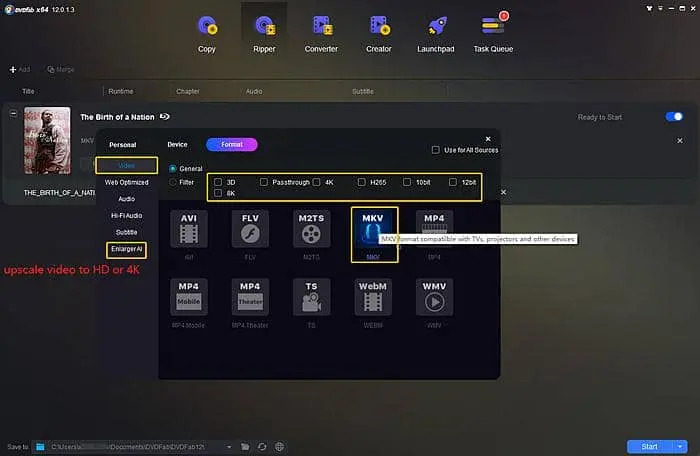Viewport: 700px width, 456px height.
Task: Toggle the title enable switch
Action: tap(674, 117)
